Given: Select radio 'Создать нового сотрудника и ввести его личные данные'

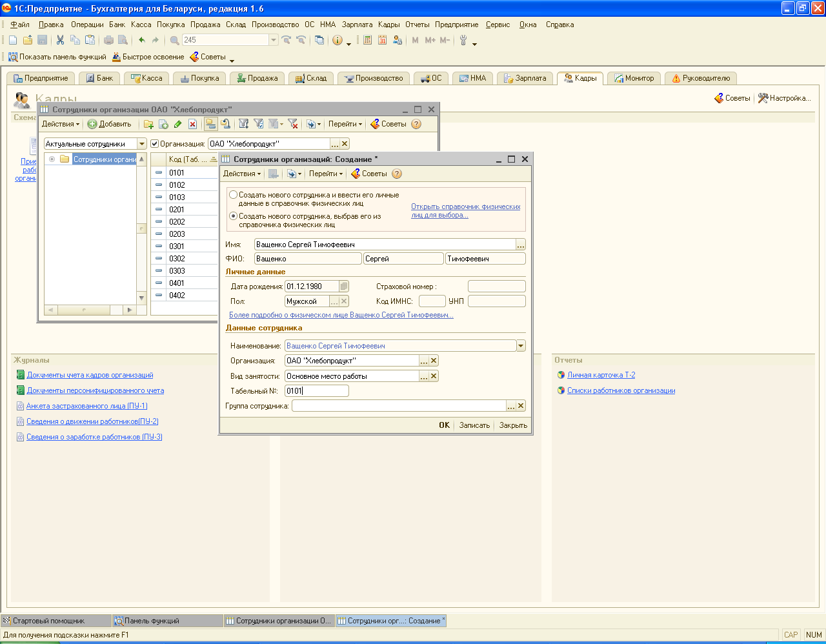Looking at the screenshot, I should [x=233, y=195].
